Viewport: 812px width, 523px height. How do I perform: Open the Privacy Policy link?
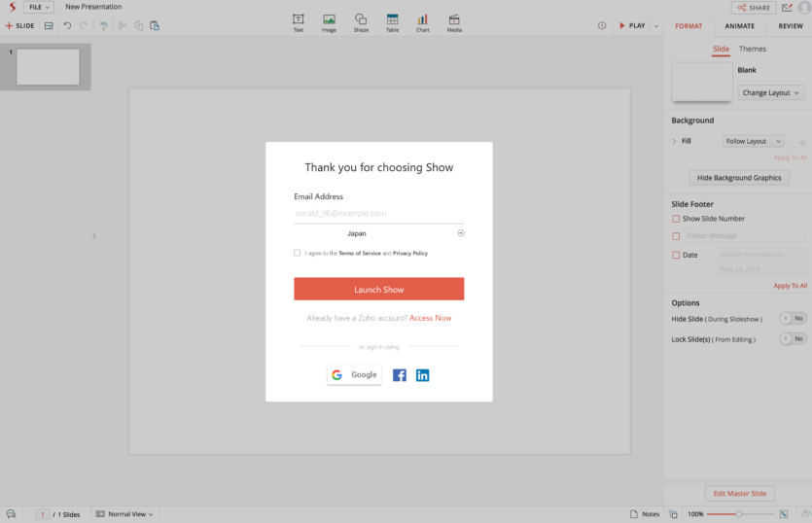410,253
